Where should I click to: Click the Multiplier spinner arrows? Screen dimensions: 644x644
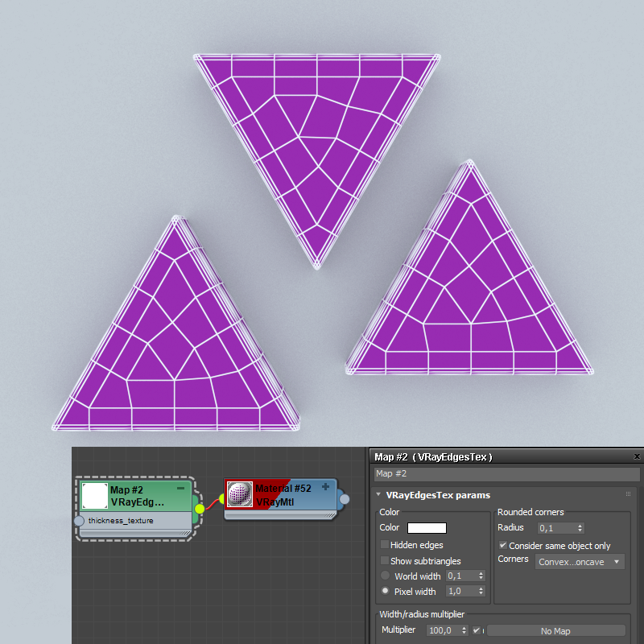[x=464, y=630]
